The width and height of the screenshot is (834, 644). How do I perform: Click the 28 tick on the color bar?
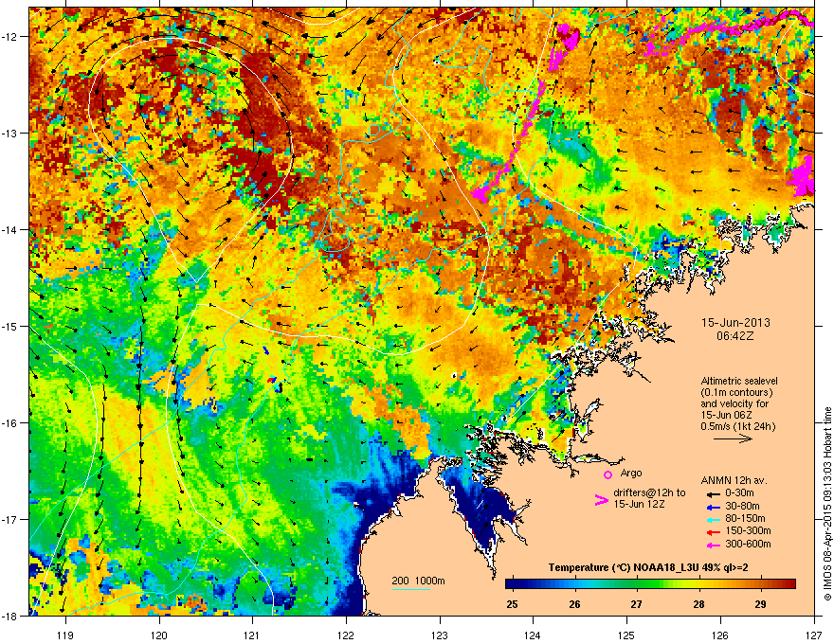[698, 604]
